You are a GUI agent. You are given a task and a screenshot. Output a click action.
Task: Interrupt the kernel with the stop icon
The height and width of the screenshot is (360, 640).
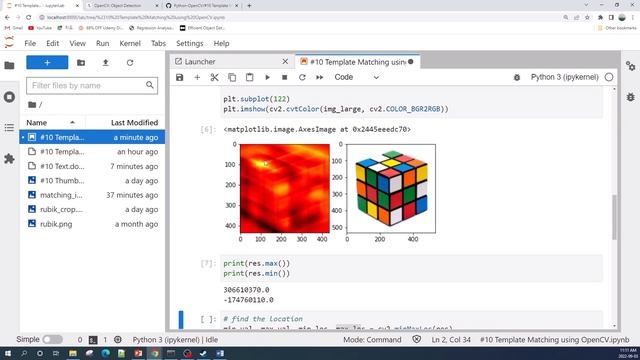point(284,78)
